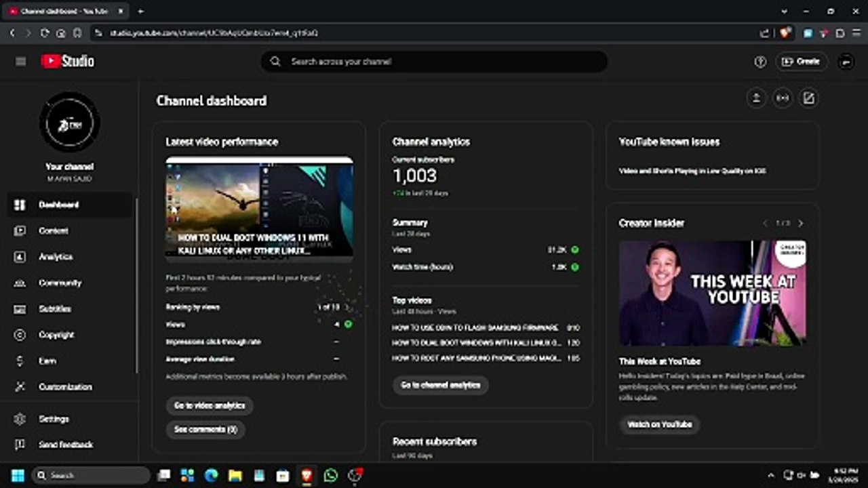The image size is (868, 488).
Task: Click the Copyright icon in the sidebar
Action: click(x=20, y=335)
